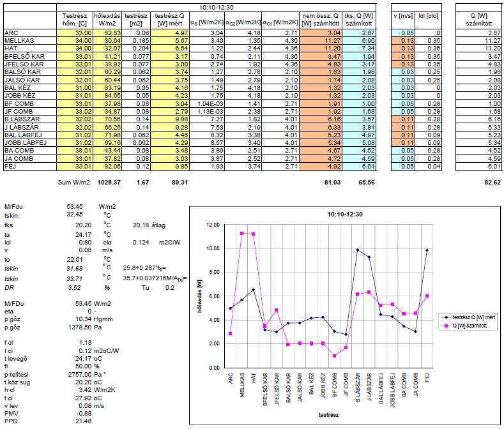504x429 pixels.
Task: Click BF COMB value 1.04E-03
Action: (207, 104)
